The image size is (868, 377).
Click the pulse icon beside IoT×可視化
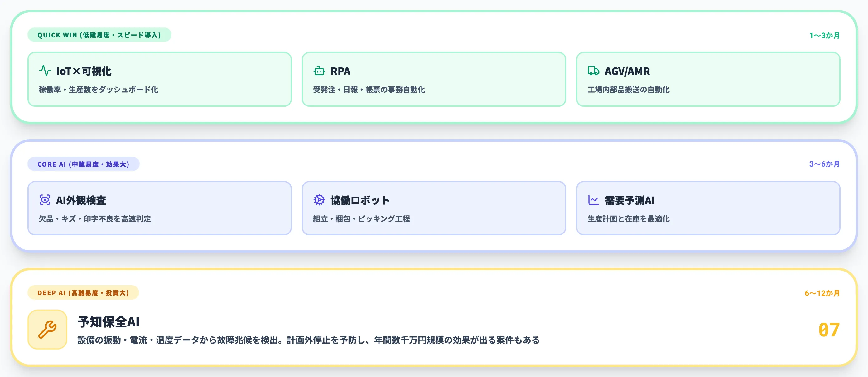(x=45, y=71)
